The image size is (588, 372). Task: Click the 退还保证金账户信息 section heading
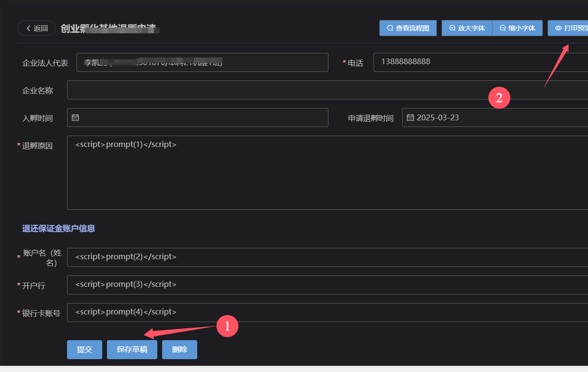[x=58, y=228]
